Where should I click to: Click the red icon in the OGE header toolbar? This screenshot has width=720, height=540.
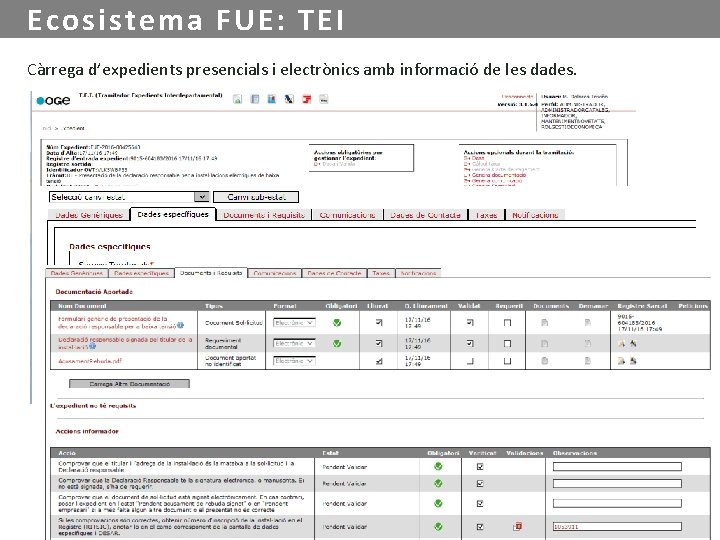pyautogui.click(x=307, y=99)
